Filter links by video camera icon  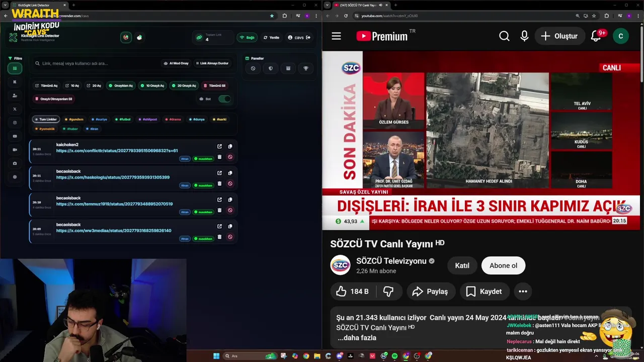pyautogui.click(x=15, y=150)
